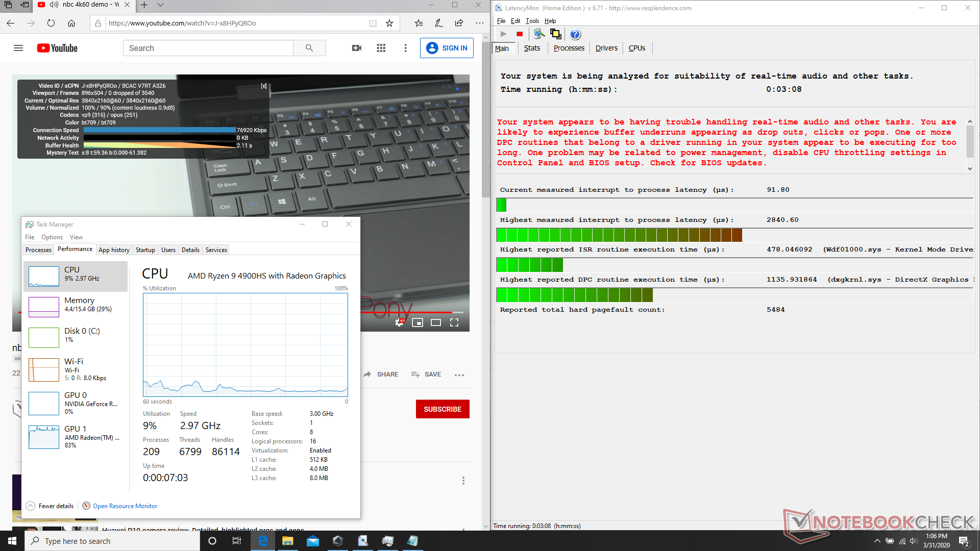Image resolution: width=980 pixels, height=551 pixels.
Task: Open YouTube settings three-dot menu
Action: point(406,48)
